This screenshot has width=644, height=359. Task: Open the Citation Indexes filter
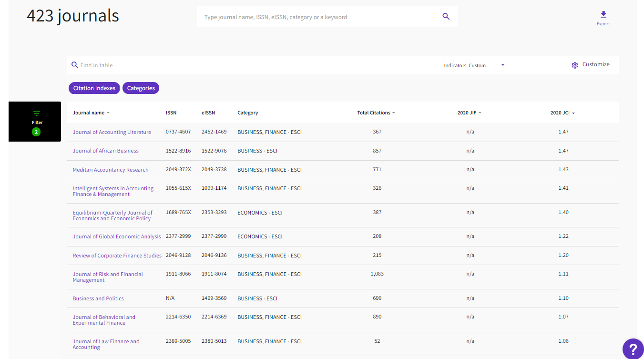(94, 88)
